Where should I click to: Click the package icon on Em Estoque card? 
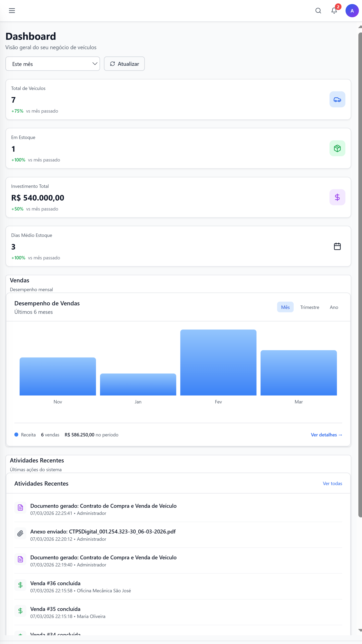tap(337, 148)
